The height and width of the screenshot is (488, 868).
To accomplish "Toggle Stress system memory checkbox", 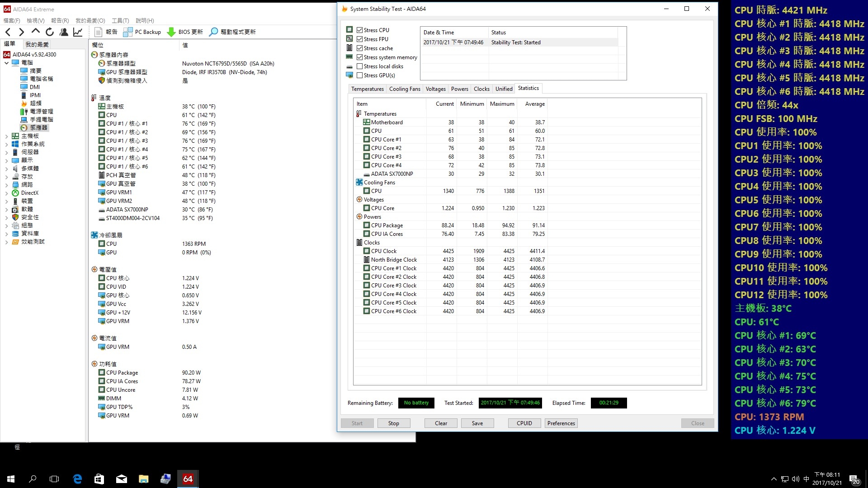I will 360,57.
